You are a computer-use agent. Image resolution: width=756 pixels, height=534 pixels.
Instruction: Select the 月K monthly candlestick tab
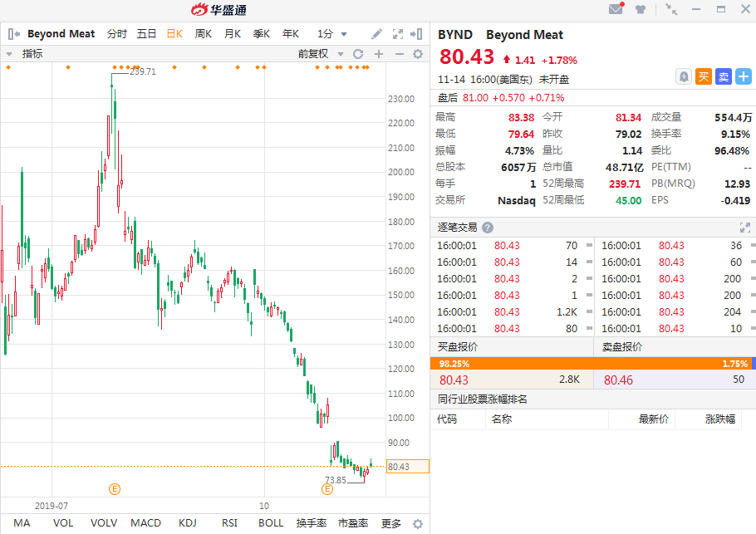click(x=233, y=34)
